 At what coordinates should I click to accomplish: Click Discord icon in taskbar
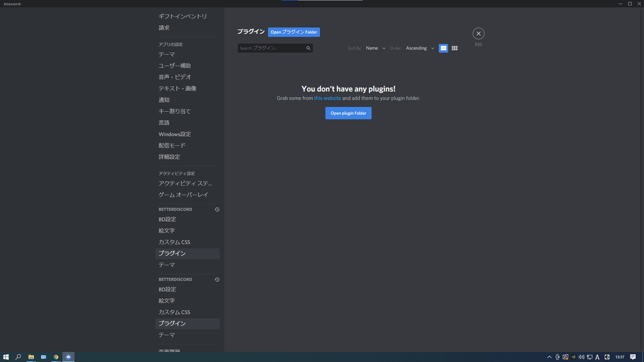[68, 357]
